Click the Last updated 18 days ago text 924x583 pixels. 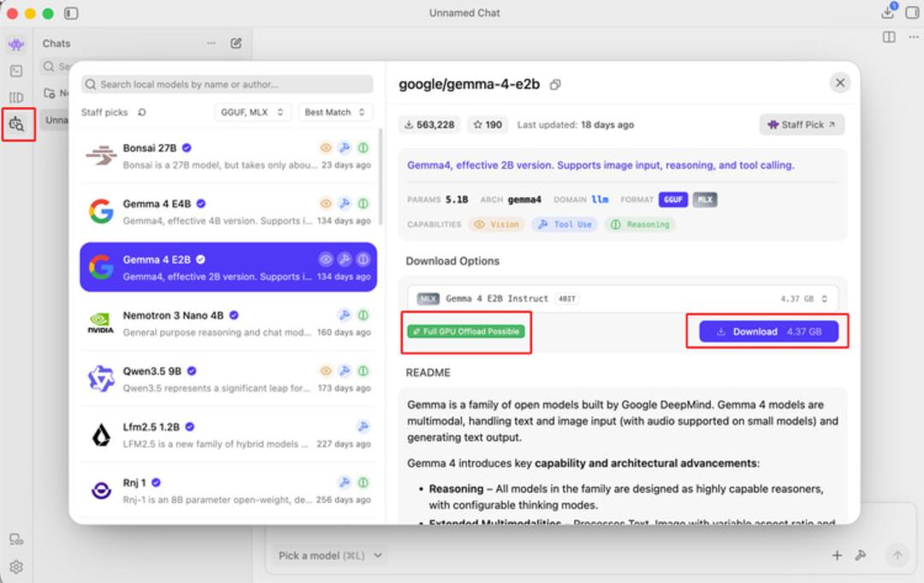point(576,124)
